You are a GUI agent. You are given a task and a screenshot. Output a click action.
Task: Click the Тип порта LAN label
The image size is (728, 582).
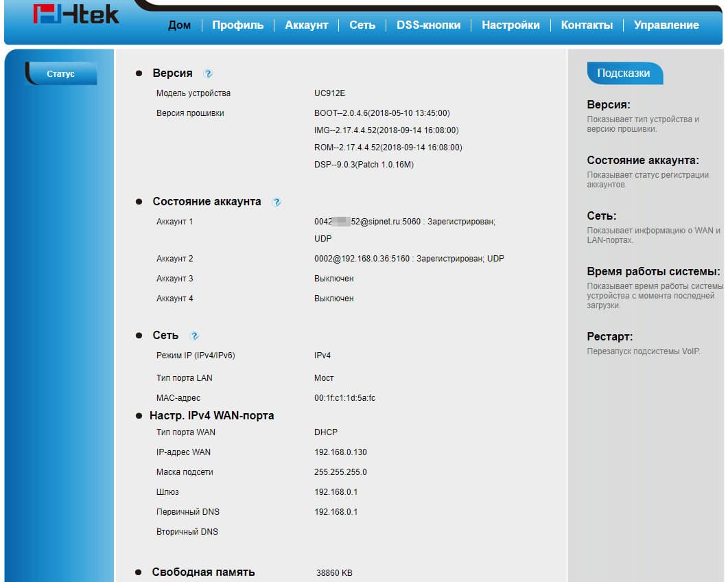pos(185,378)
